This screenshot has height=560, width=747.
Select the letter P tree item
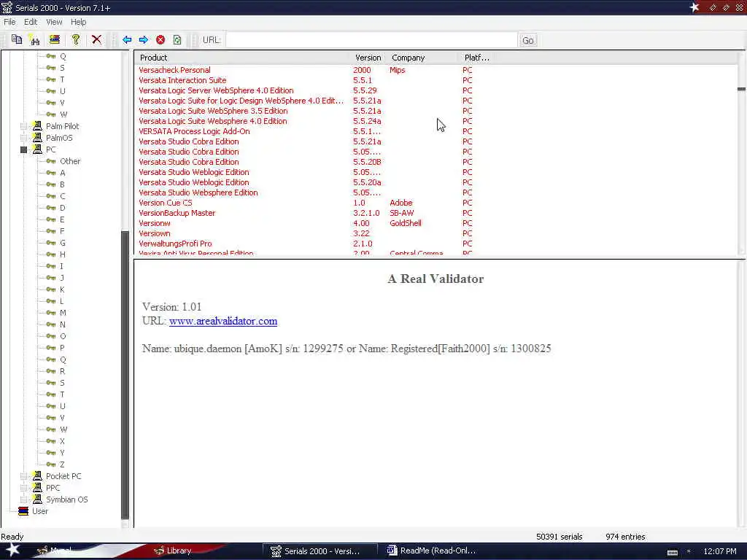click(62, 348)
